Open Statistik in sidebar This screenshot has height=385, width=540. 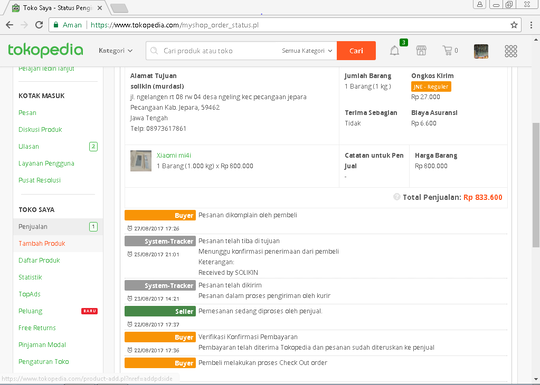coord(30,277)
